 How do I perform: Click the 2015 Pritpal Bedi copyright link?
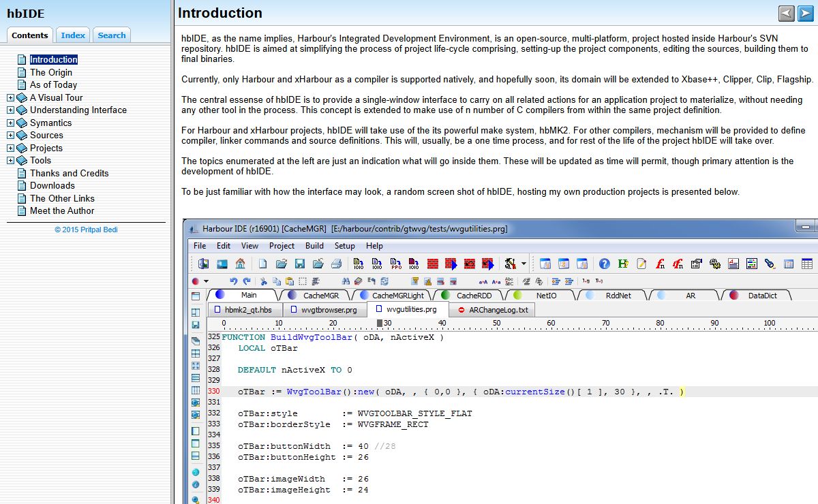[x=86, y=230]
